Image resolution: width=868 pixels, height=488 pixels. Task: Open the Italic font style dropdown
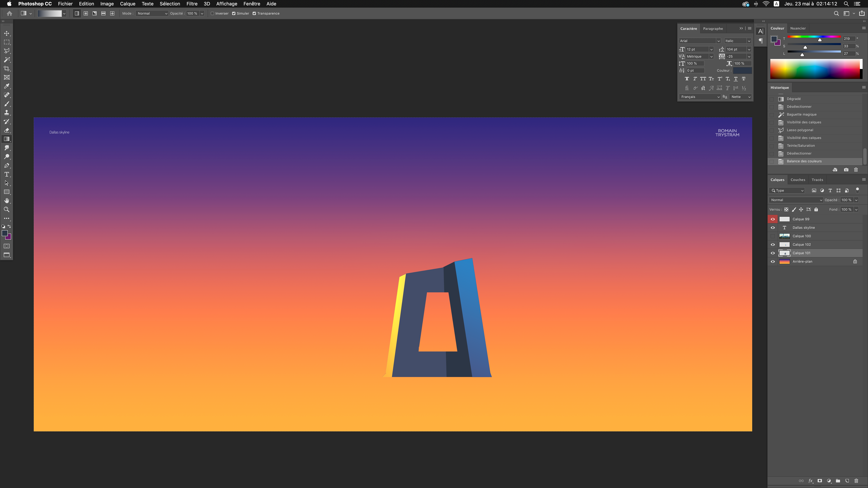click(x=738, y=41)
